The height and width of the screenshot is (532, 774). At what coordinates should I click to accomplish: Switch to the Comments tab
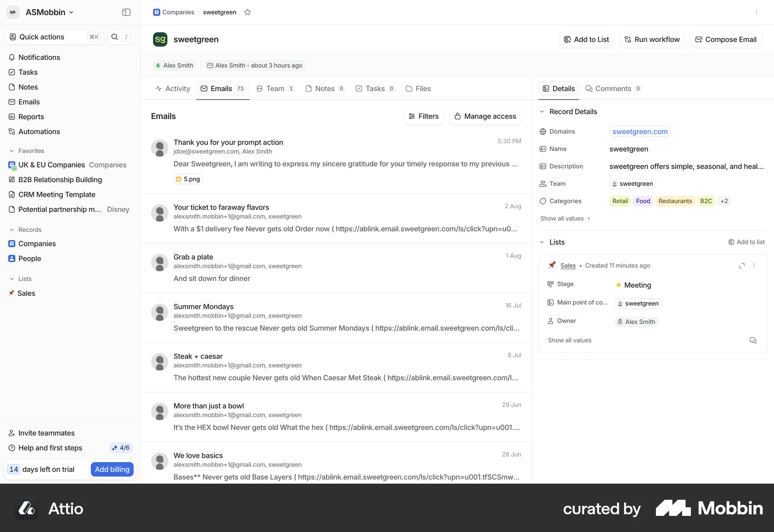coord(613,89)
